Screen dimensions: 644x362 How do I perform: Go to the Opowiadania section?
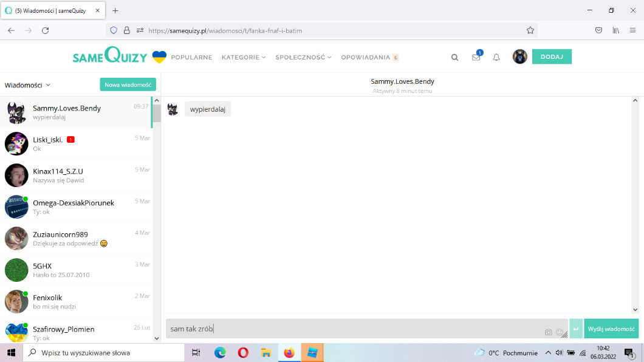pyautogui.click(x=365, y=57)
